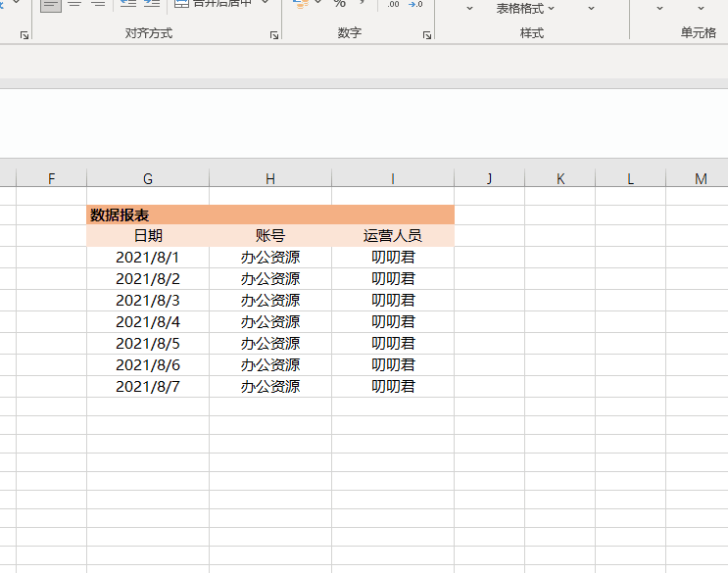Click 叨叨君 in the 2021/8/6 row
Viewport: 728px width, 573px height.
(393, 365)
